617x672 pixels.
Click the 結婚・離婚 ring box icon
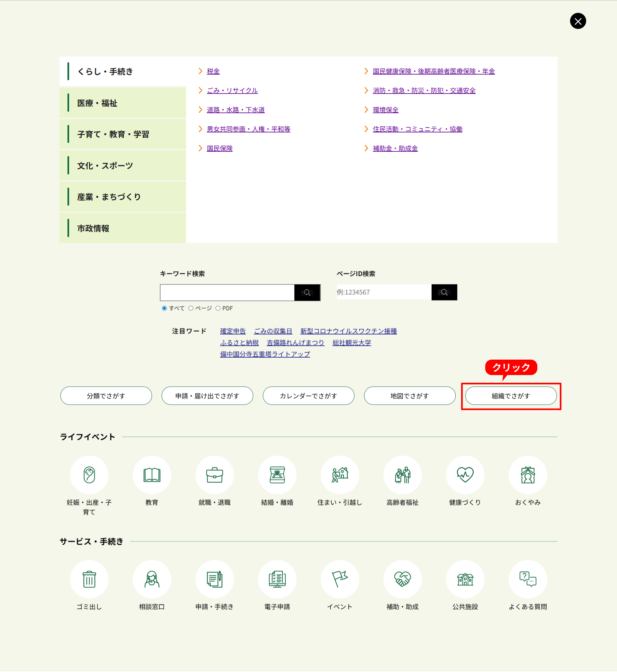click(277, 474)
